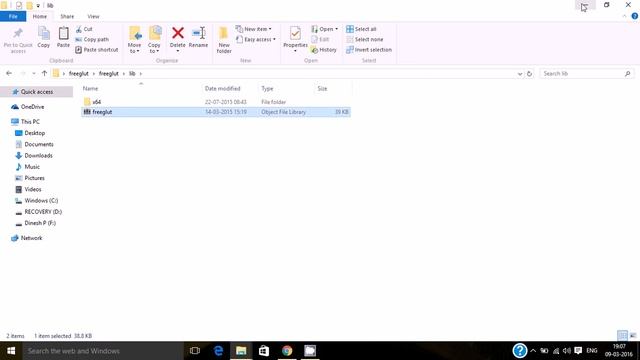Create a New folder
The height and width of the screenshot is (360, 640).
(x=224, y=40)
